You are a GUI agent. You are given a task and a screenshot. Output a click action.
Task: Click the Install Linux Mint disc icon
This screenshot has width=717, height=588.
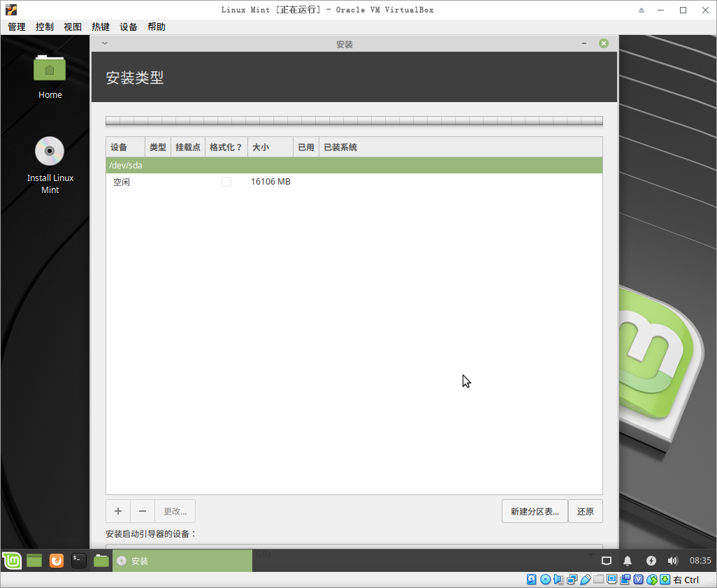pyautogui.click(x=50, y=151)
